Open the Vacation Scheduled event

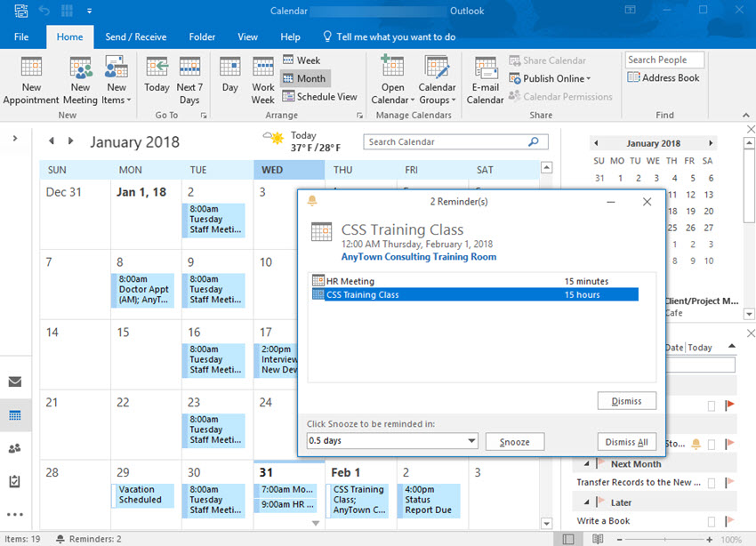(142, 495)
